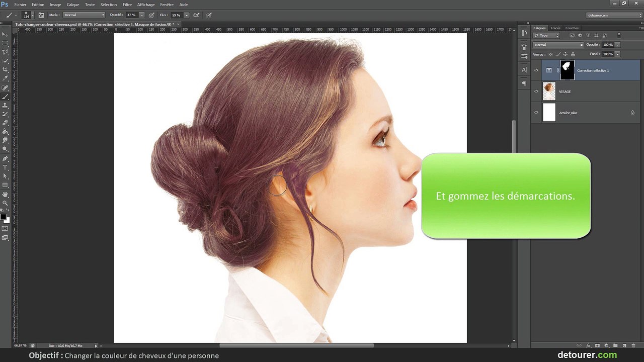Open layer Fond dropdown arrow
Screen dimensions: 644x362
(617, 54)
